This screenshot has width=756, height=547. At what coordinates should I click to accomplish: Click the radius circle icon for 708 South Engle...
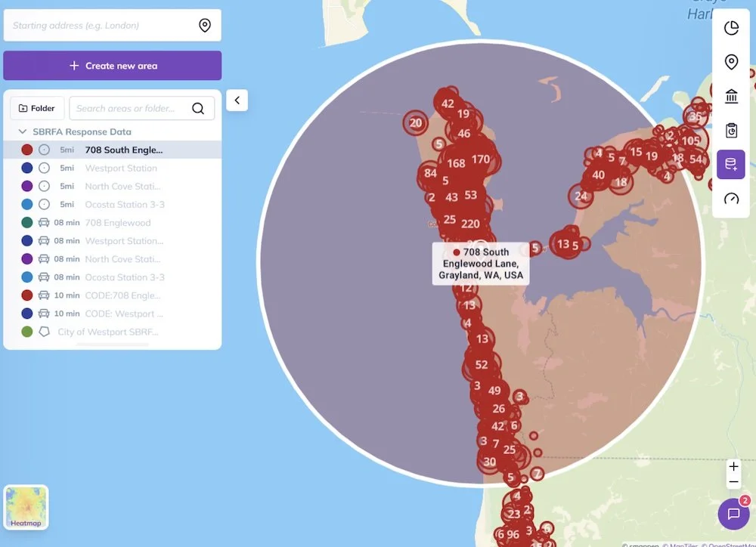click(44, 150)
